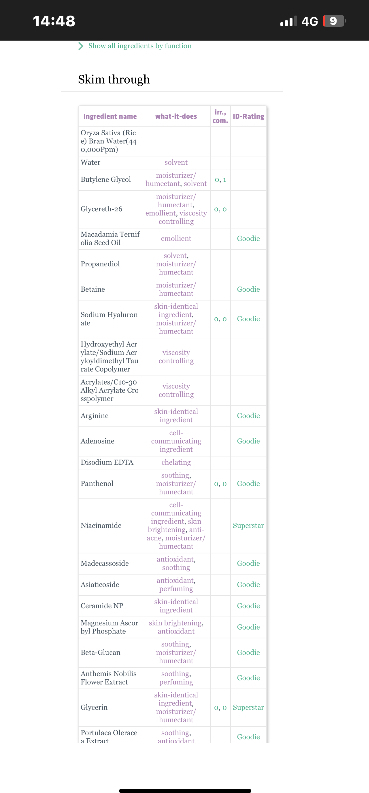
Task: Tap the Goodie rating for Betaine
Action: pyautogui.click(x=248, y=289)
